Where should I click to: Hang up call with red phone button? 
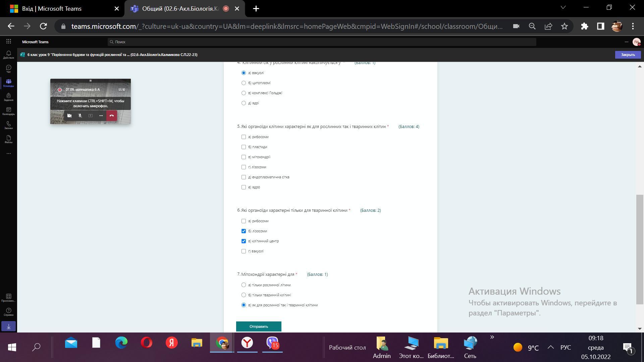112,116
